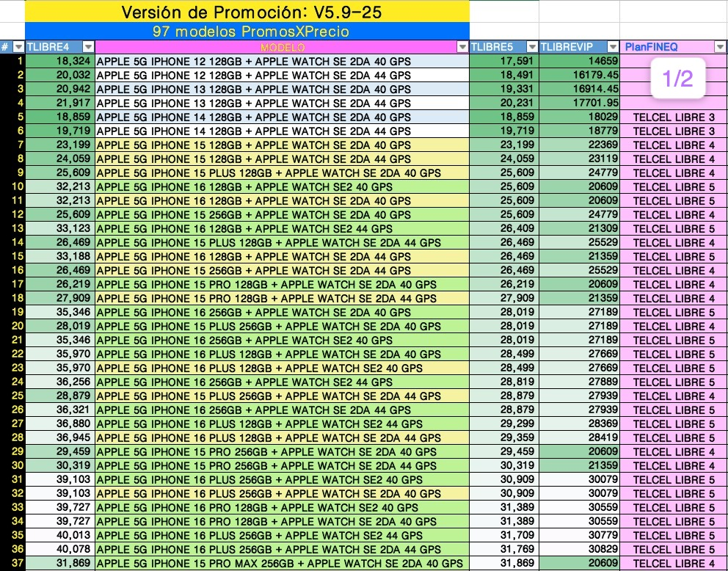This screenshot has width=728, height=571.
Task: Open the MODELO column filter dropdown
Action: [462, 47]
